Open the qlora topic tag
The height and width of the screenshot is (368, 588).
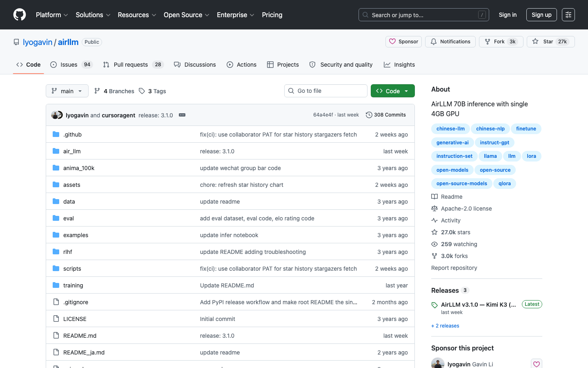point(505,184)
